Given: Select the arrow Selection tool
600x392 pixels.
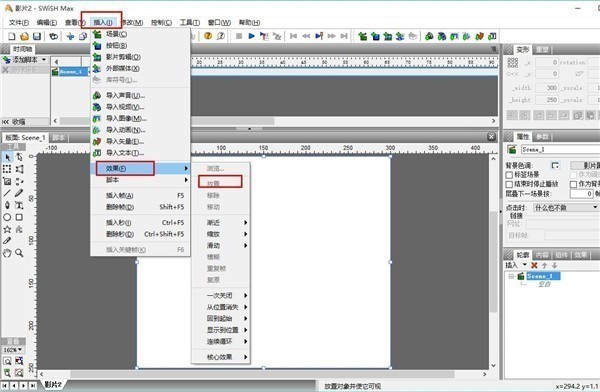Looking at the screenshot, I should [7, 157].
